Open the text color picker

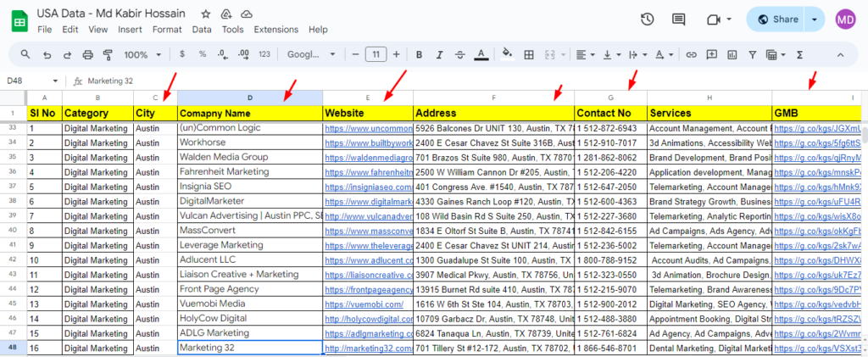tap(481, 54)
